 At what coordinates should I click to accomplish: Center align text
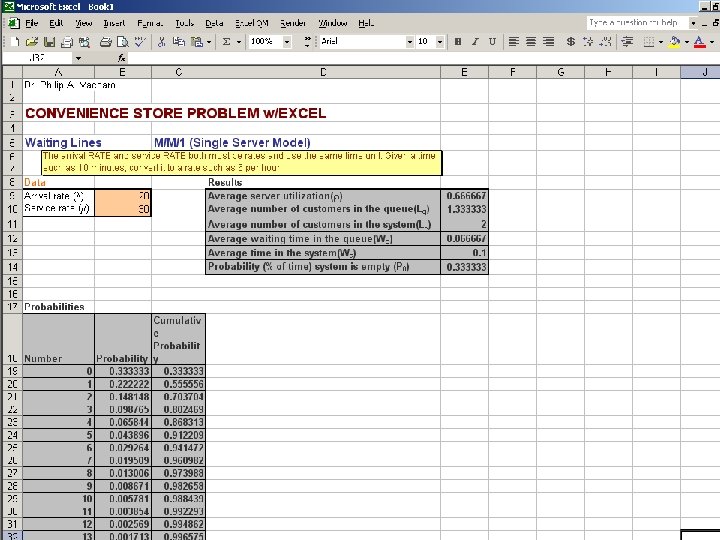531,42
